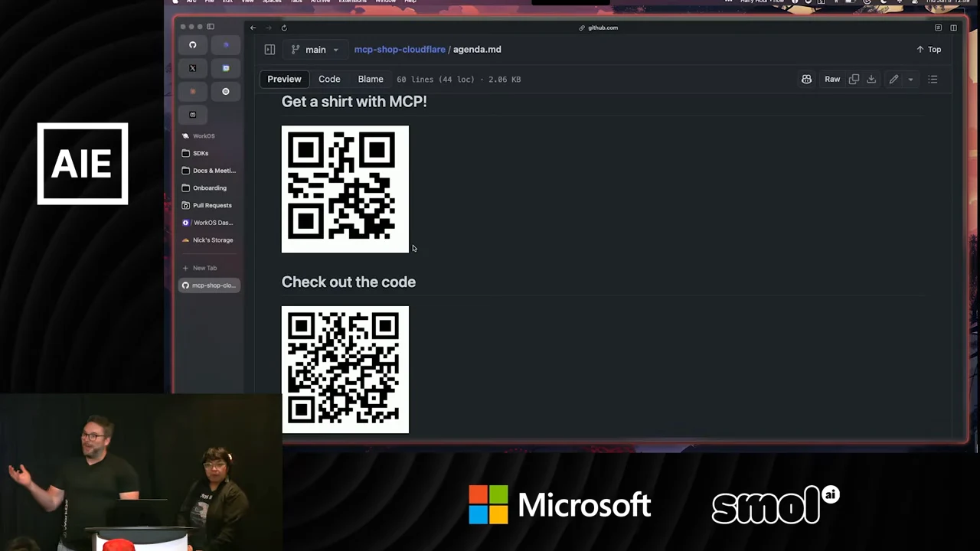Open the mcp-shop-cloudflare repository link
The height and width of the screenshot is (551, 980).
pyautogui.click(x=400, y=49)
